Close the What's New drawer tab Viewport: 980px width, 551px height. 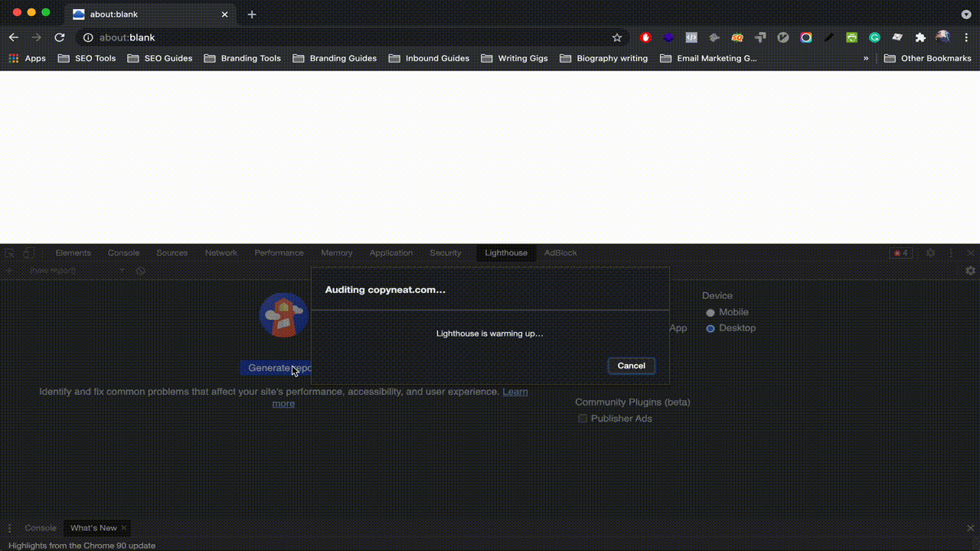click(124, 528)
